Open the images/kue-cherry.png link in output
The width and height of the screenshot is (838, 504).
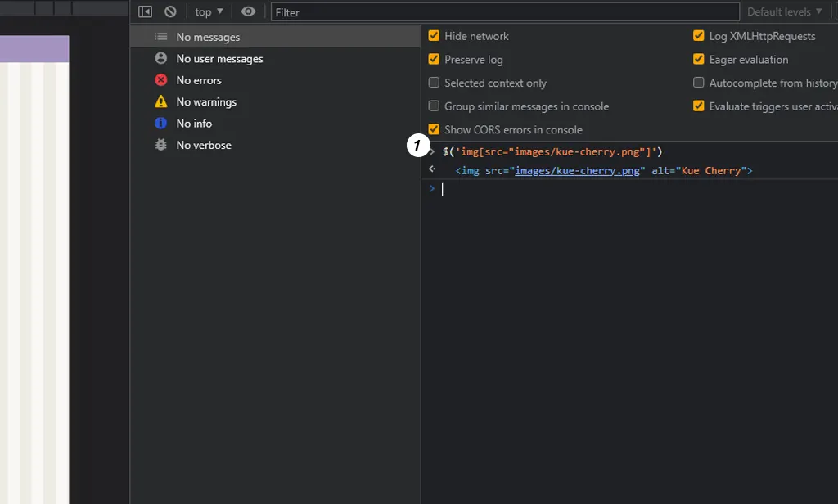pyautogui.click(x=577, y=170)
